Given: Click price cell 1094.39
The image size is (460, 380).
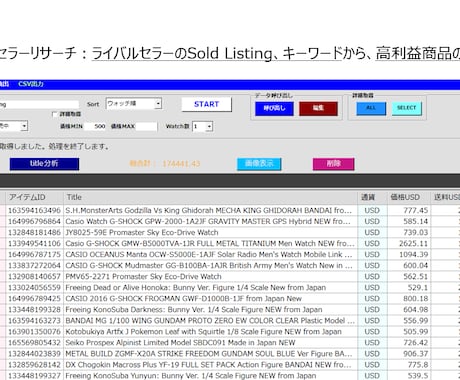Looking at the screenshot, I should tap(409, 254).
